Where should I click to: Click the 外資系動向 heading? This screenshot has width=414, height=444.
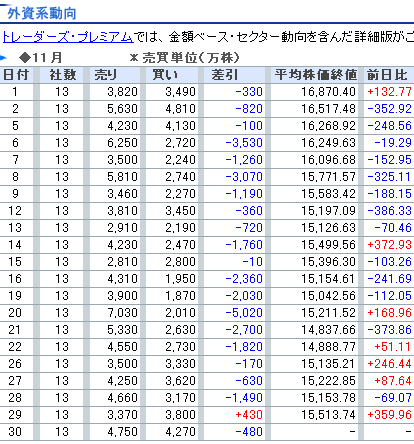tap(42, 14)
